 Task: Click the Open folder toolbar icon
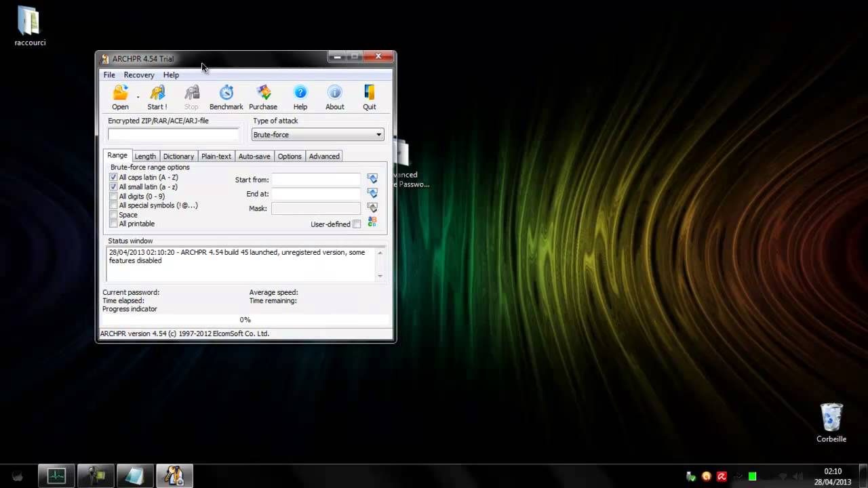point(120,94)
